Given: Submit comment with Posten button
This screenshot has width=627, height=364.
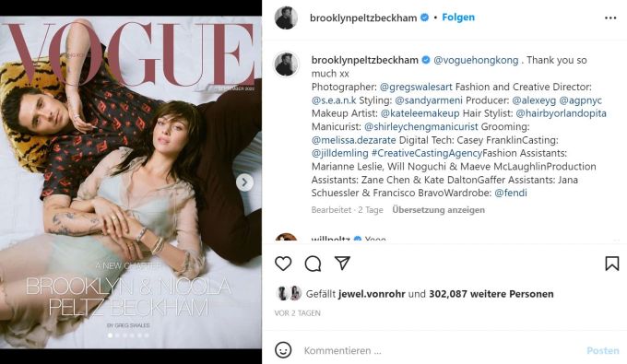Looking at the screenshot, I should tap(603, 350).
